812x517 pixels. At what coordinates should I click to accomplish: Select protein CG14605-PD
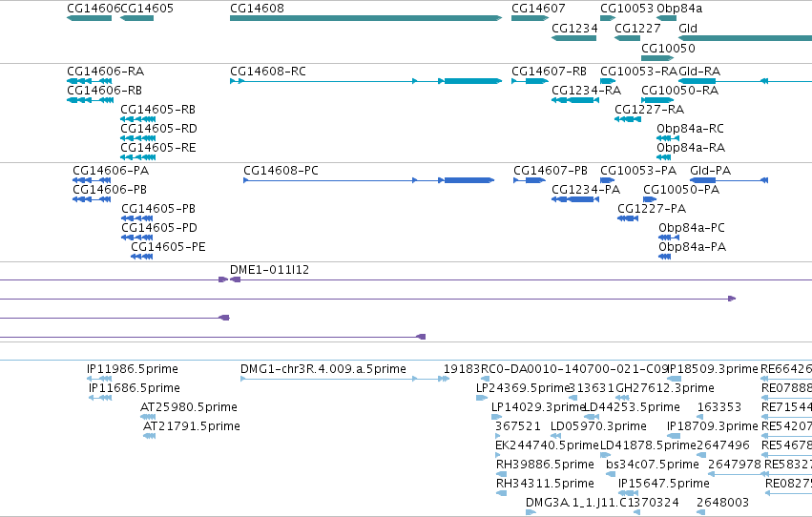(137, 238)
